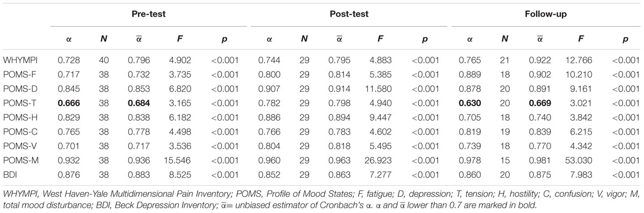
Task: Select the WHYMPI row label
Action: pos(17,60)
